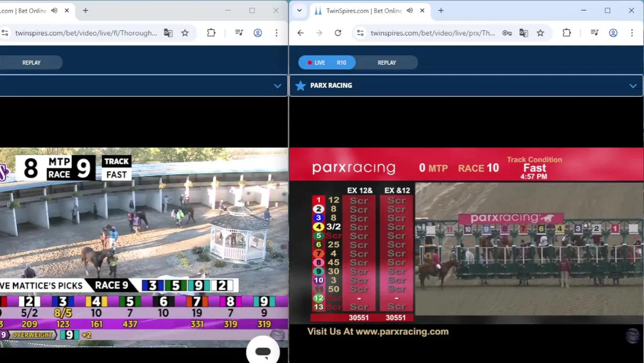This screenshot has width=644, height=363.
Task: Mute the left window's TwinSpires tab audio
Action: [54, 11]
